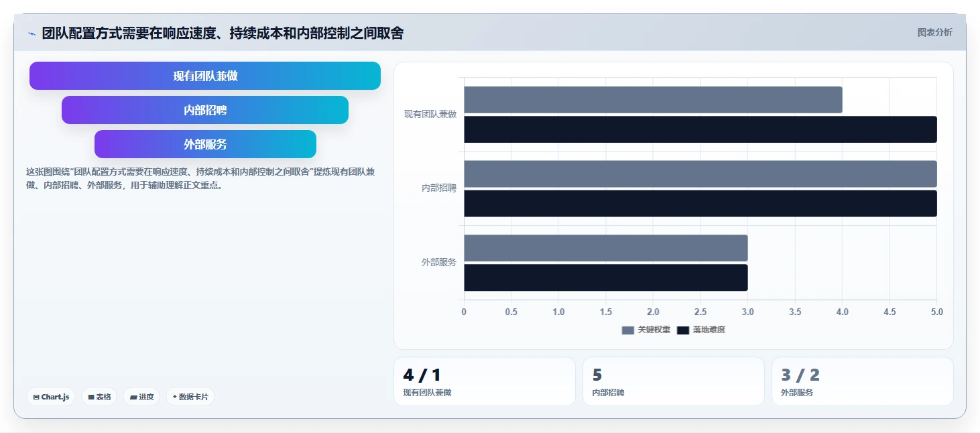Screen dimensions: 980x433
Task: Click the 关键权重 legend label
Action: tap(654, 330)
